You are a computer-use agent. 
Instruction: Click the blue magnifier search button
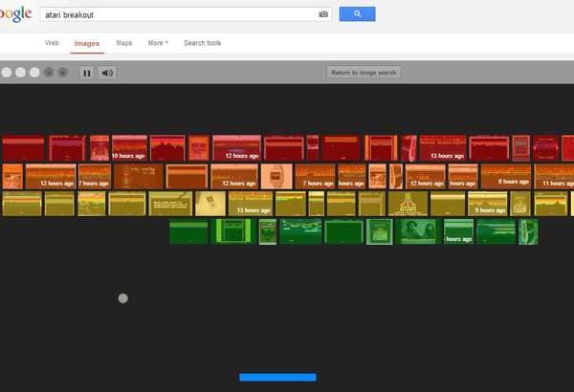pos(357,14)
